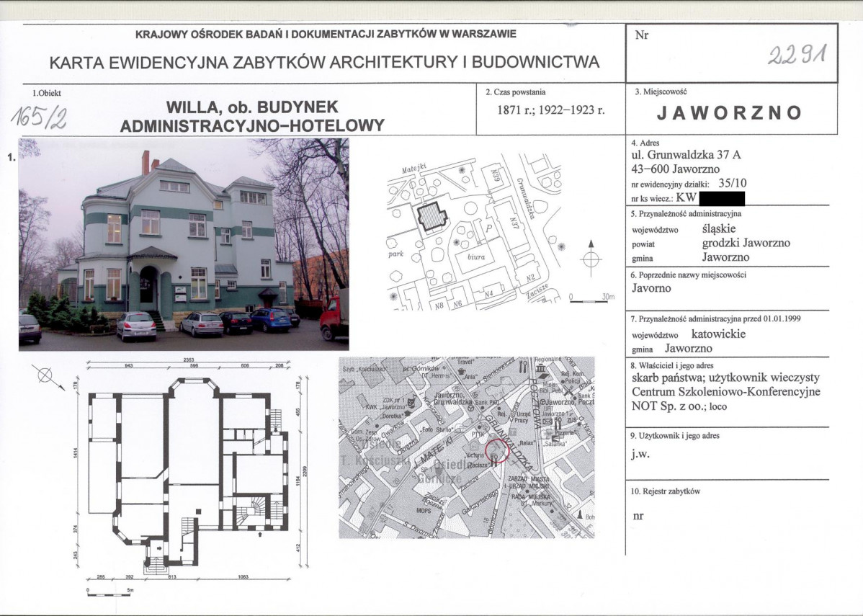
Task: Click the handwritten number 2291
Action: 798,54
